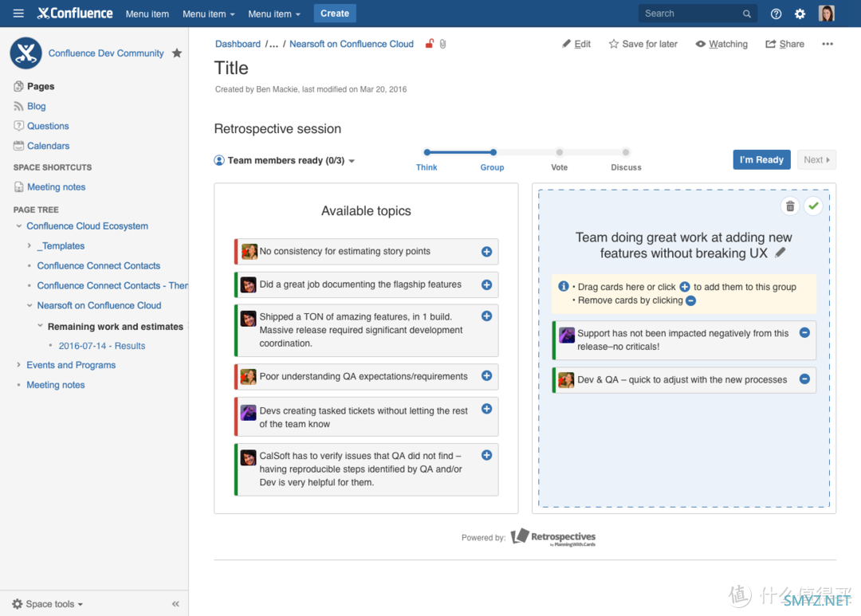The width and height of the screenshot is (861, 616).
Task: Expand the _Templates tree node
Action: (29, 245)
